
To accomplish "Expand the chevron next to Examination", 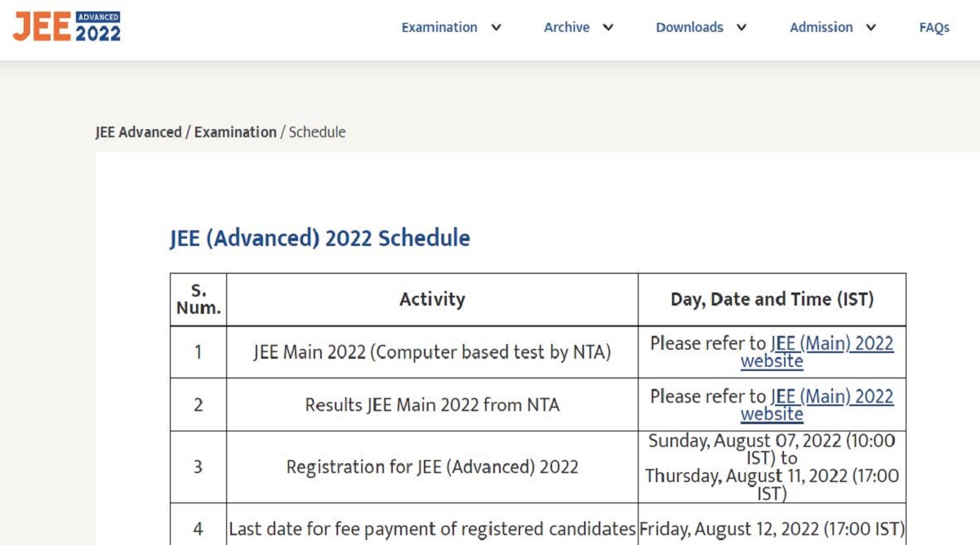I will pyautogui.click(x=496, y=28).
